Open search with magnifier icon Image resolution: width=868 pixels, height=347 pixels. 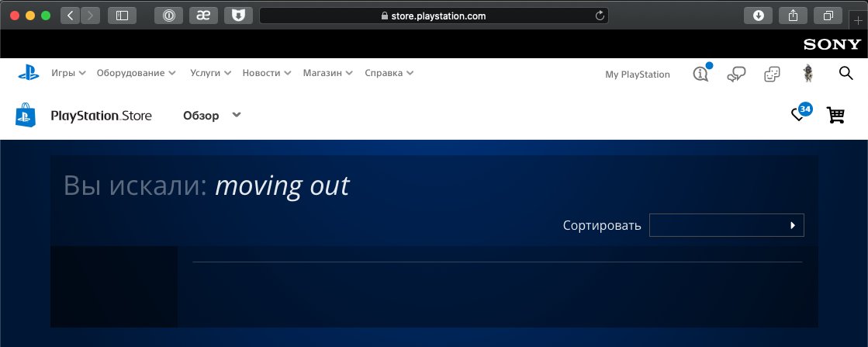pyautogui.click(x=846, y=73)
